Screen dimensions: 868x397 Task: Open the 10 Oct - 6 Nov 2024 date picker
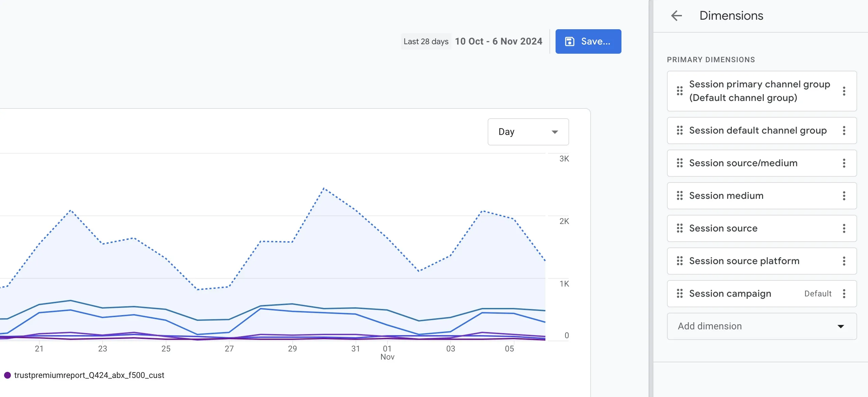click(x=499, y=41)
